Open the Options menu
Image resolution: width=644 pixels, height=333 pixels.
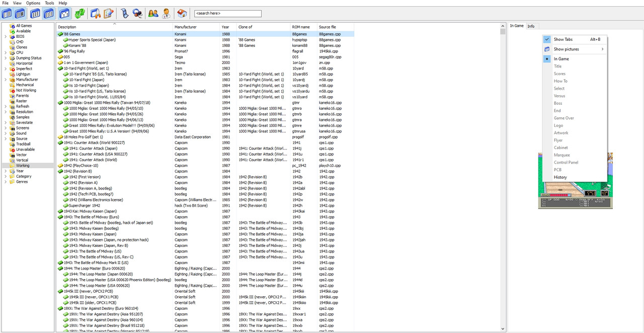click(x=33, y=3)
